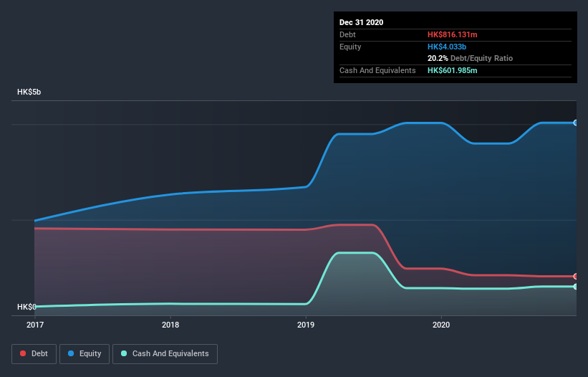Screen dimensions: 588x377
Task: Click the blue Equity legend dot
Action: 71,353
